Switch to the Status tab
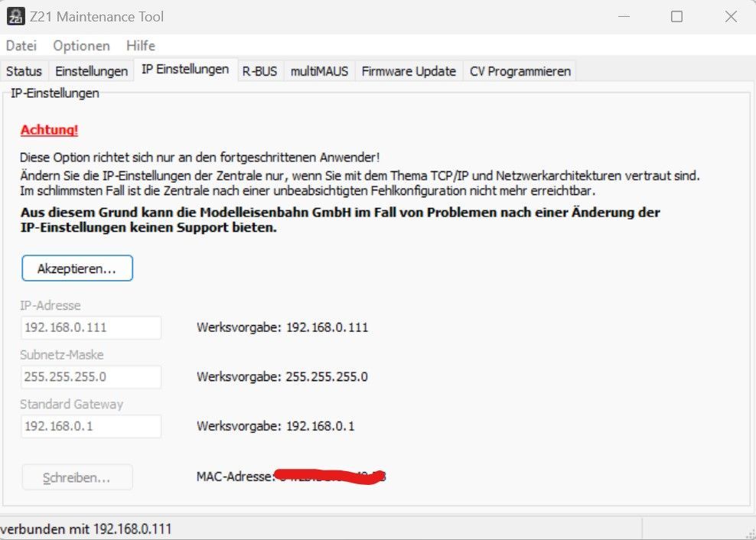This screenshot has width=756, height=540. pyautogui.click(x=24, y=71)
